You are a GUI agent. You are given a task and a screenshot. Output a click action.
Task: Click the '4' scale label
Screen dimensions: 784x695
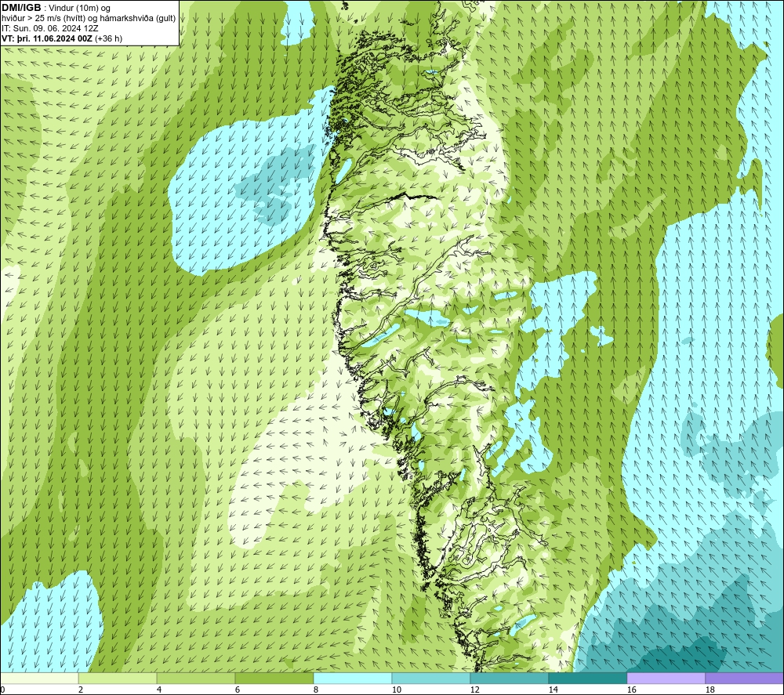(x=159, y=690)
